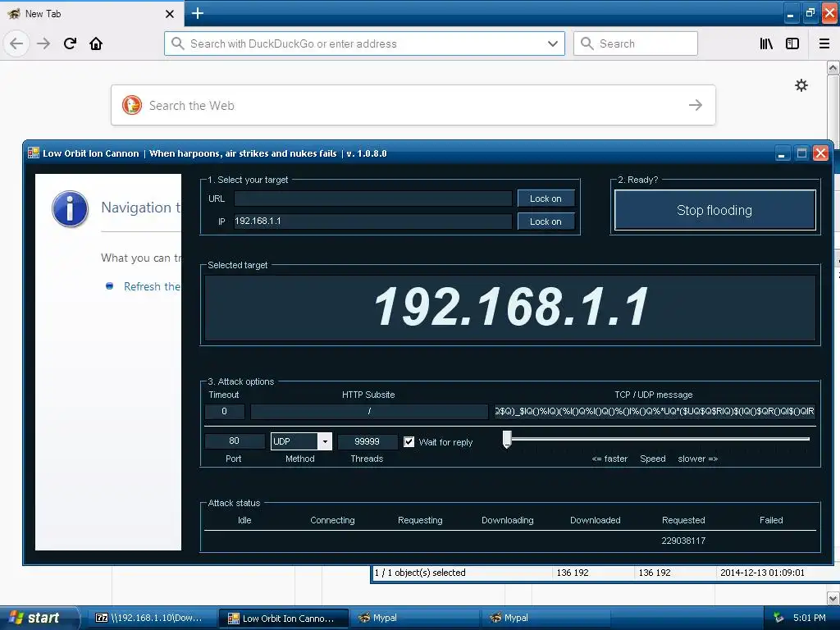The height and width of the screenshot is (630, 840).
Task: Focus the LOIC URL input field
Action: point(373,199)
